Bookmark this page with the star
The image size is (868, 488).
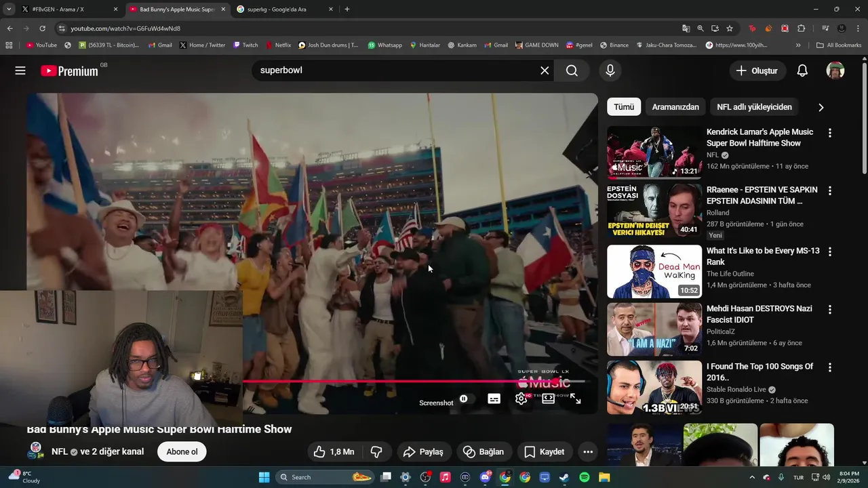coord(730,28)
